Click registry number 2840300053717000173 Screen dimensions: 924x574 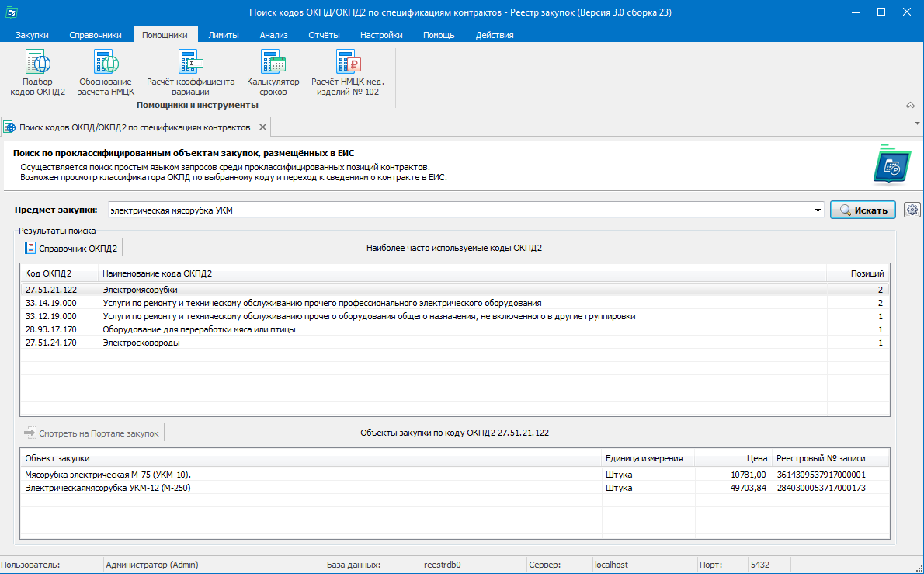[x=821, y=488]
